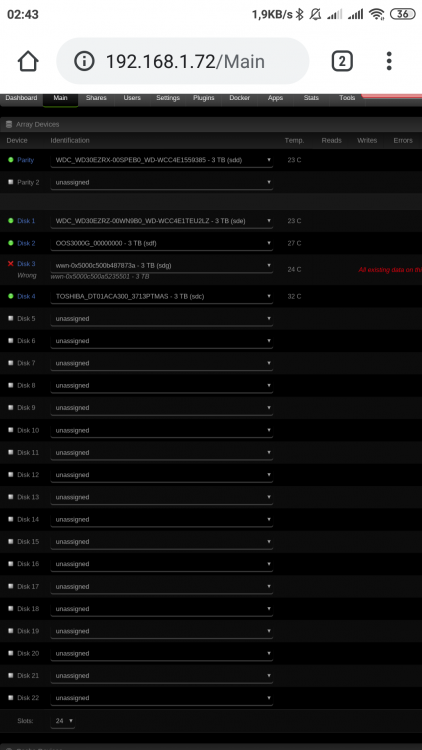Open the tab switcher showing 2 tabs
Viewport: 422px width, 750px height.
tap(342, 61)
